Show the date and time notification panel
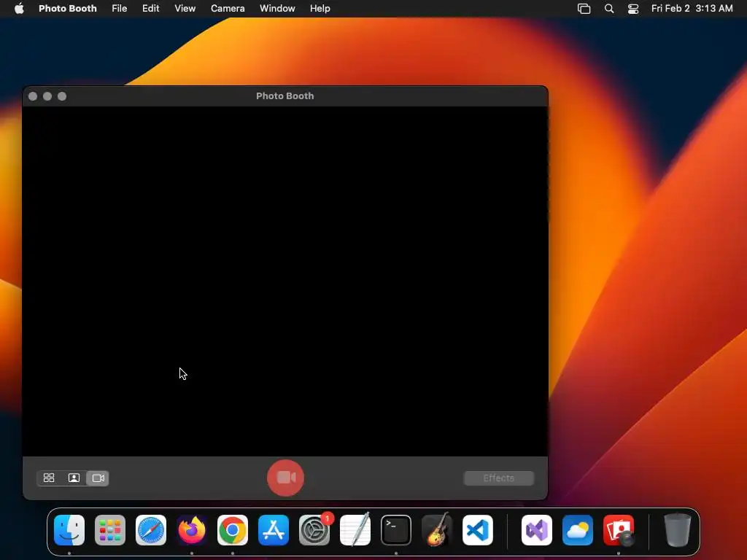Image resolution: width=747 pixels, height=560 pixels. (x=692, y=9)
